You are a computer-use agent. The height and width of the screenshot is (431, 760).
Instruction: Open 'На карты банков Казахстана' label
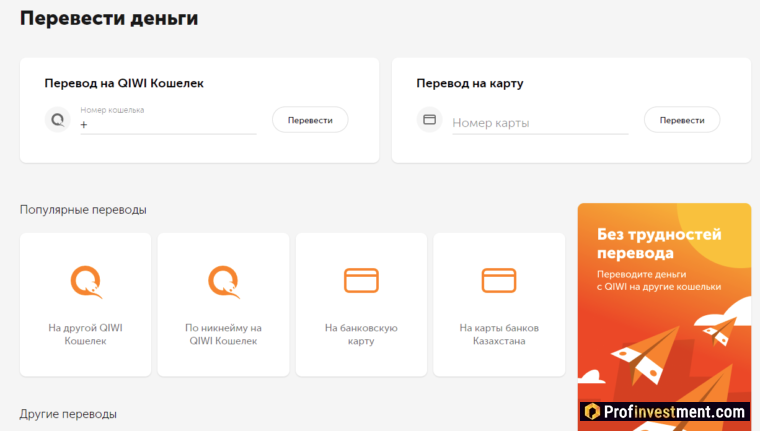pyautogui.click(x=499, y=334)
